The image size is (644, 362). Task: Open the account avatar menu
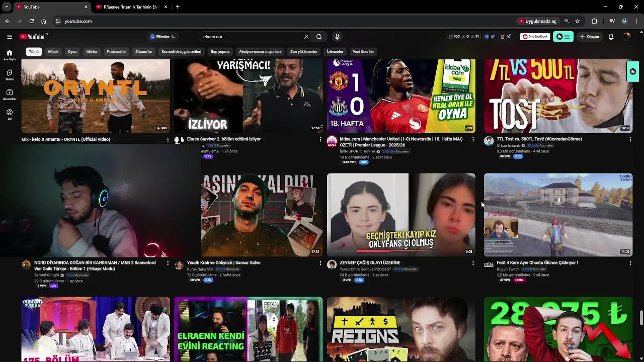tap(626, 37)
